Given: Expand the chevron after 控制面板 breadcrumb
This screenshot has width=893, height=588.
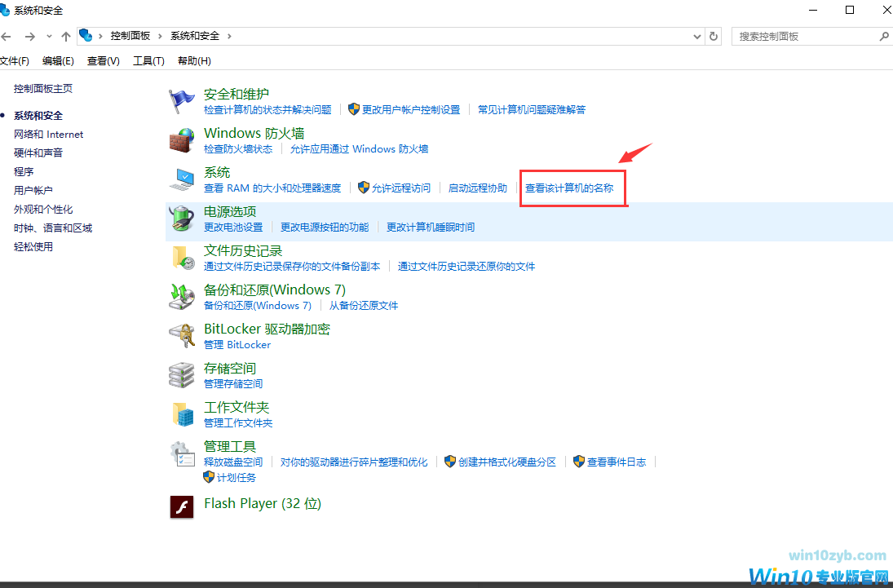Looking at the screenshot, I should 159,36.
